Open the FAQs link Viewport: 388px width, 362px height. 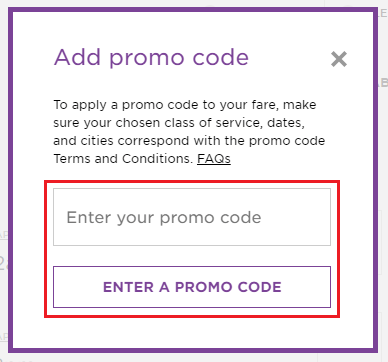214,159
